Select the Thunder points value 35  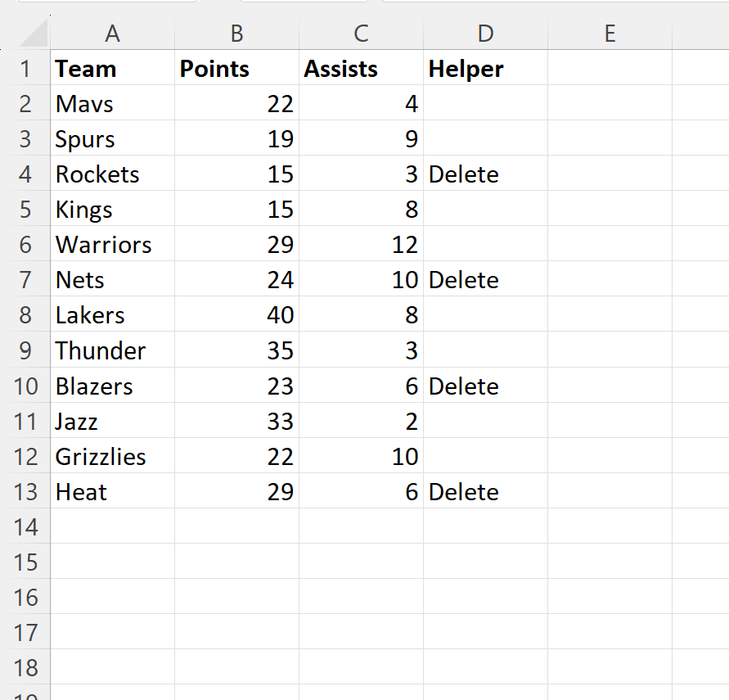click(x=236, y=350)
